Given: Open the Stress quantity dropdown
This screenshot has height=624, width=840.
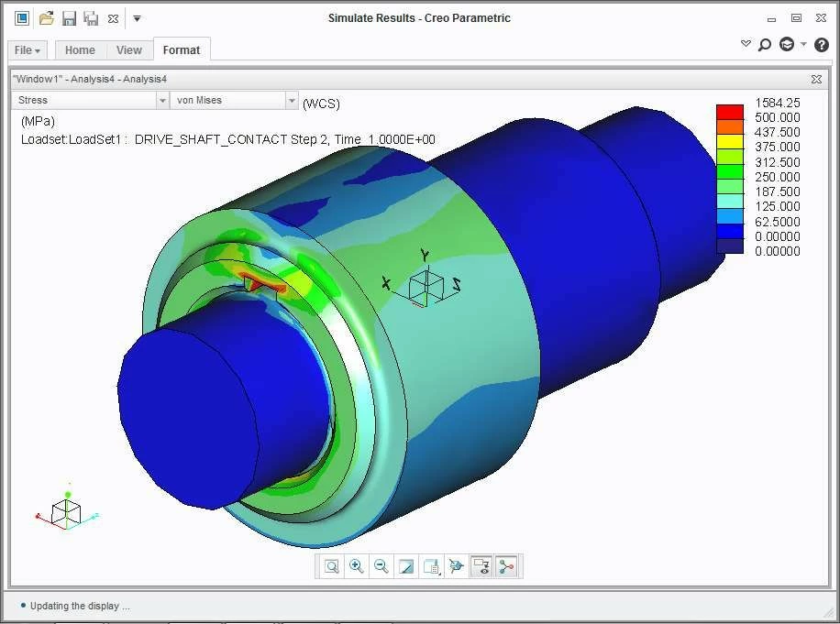Looking at the screenshot, I should [162, 100].
